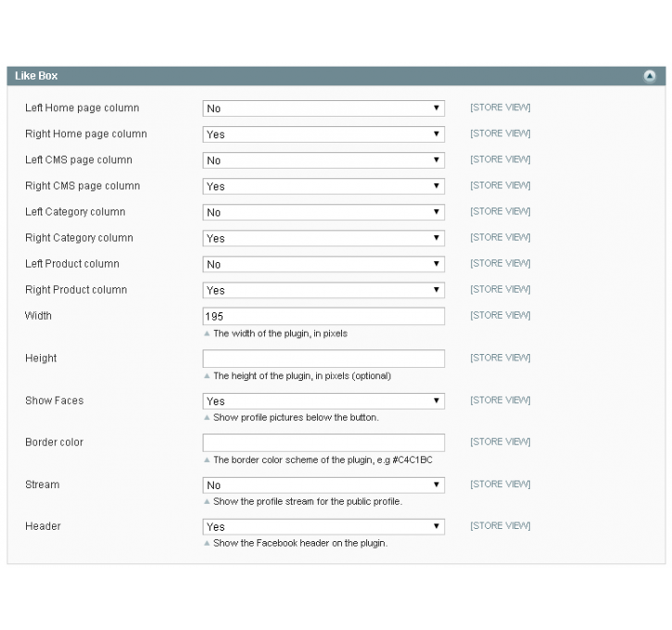Screen dimensions: 672x630
Task: Click the 'Show Faces' field label
Action: [55, 400]
